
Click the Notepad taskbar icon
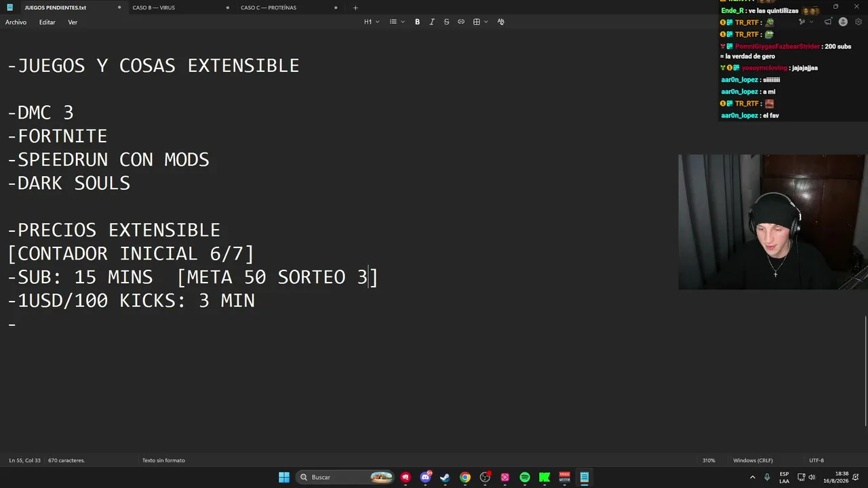coord(585,477)
